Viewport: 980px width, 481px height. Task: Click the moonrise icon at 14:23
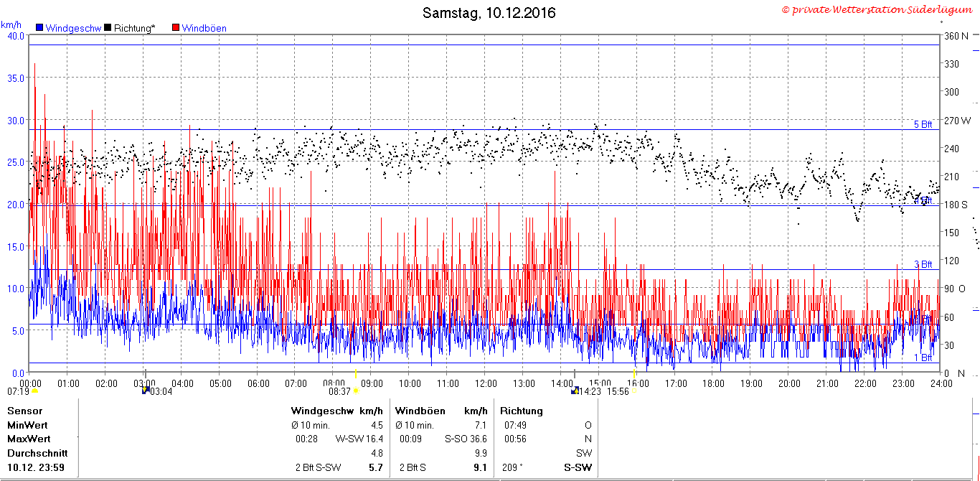point(575,391)
